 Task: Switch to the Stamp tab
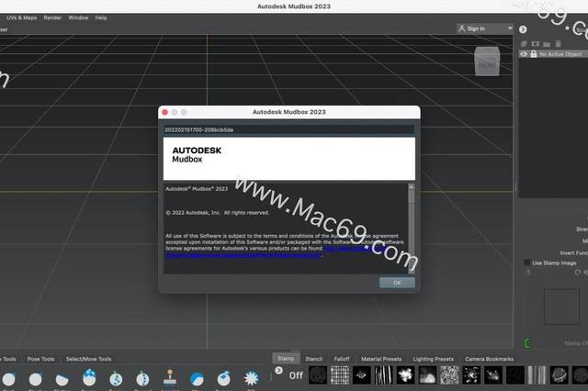(286, 358)
